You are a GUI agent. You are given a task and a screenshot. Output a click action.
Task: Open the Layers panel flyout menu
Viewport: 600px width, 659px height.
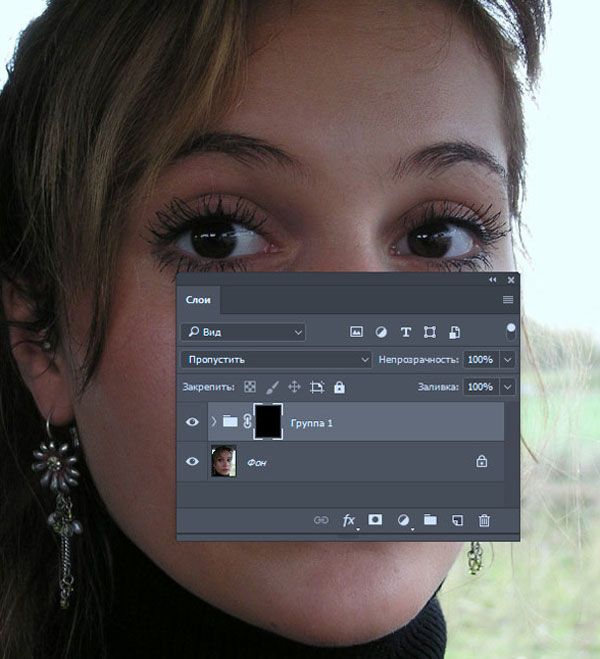click(x=508, y=300)
